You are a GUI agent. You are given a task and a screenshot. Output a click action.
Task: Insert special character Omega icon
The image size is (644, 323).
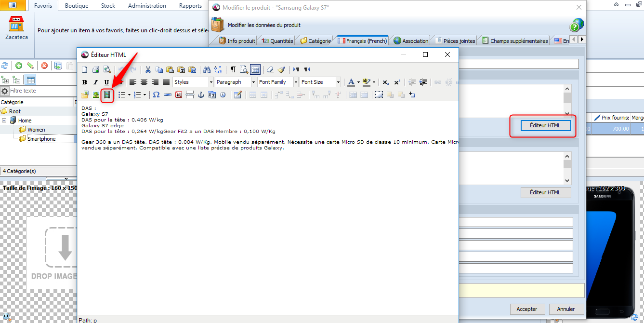pos(156,95)
